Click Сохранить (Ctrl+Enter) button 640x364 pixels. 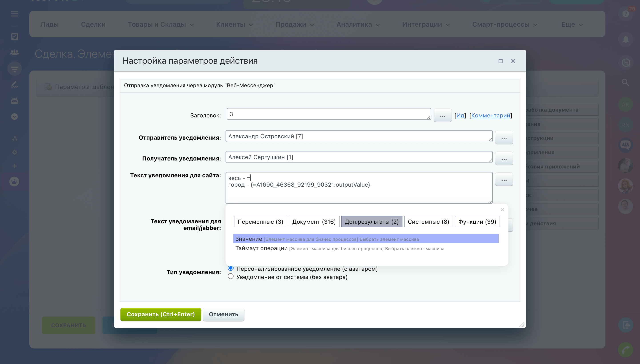pyautogui.click(x=161, y=314)
